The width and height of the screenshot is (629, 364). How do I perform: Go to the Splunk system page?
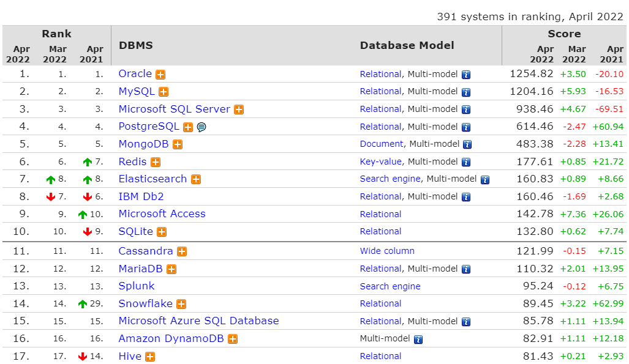click(137, 286)
